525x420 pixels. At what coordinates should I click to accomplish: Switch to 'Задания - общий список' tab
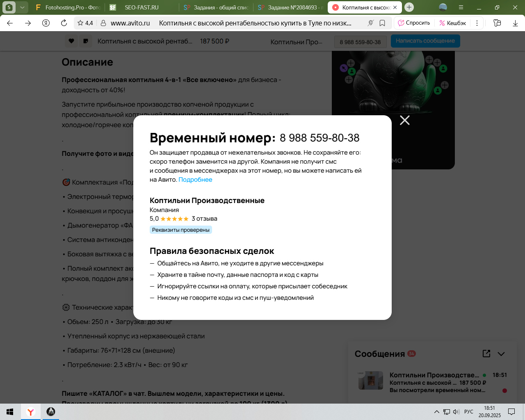[216, 7]
